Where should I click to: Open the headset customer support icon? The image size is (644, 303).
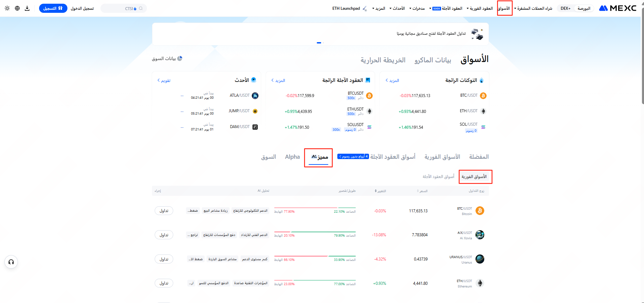(11, 262)
